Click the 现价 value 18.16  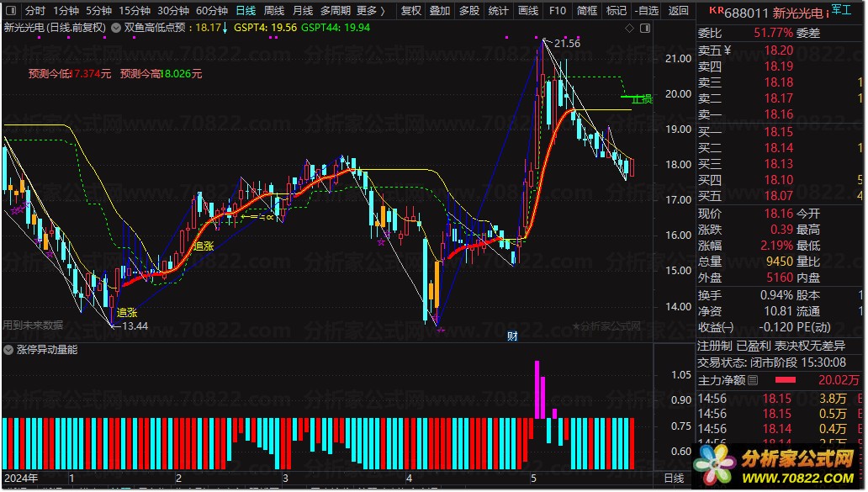tap(778, 214)
